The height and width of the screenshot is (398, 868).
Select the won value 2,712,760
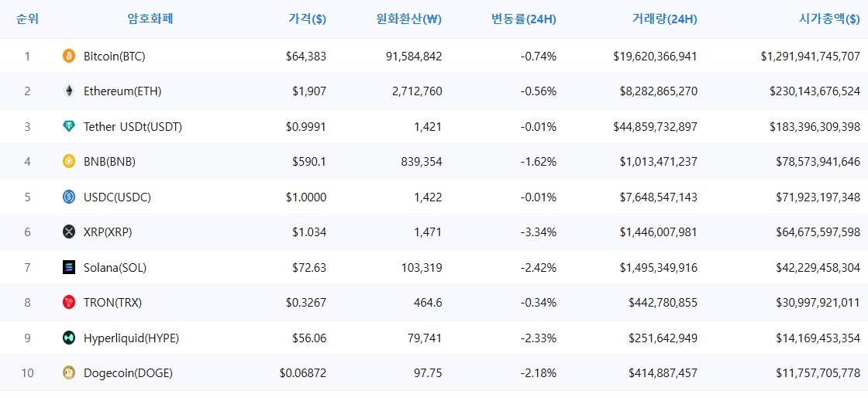click(x=419, y=91)
